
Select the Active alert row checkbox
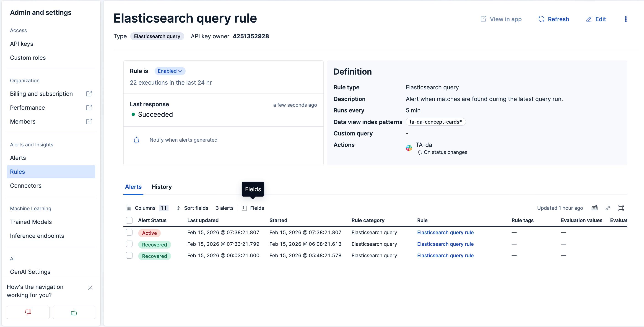click(x=129, y=232)
